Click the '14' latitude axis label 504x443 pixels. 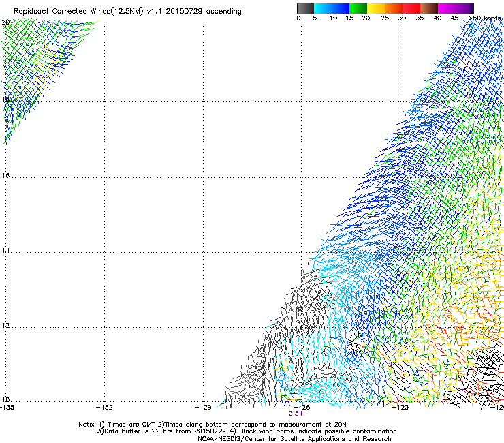point(5,251)
